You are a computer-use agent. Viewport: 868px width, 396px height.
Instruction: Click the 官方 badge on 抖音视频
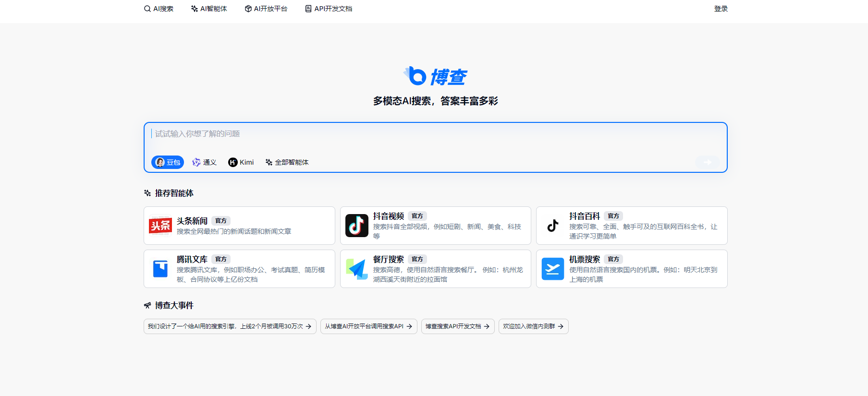pyautogui.click(x=417, y=216)
